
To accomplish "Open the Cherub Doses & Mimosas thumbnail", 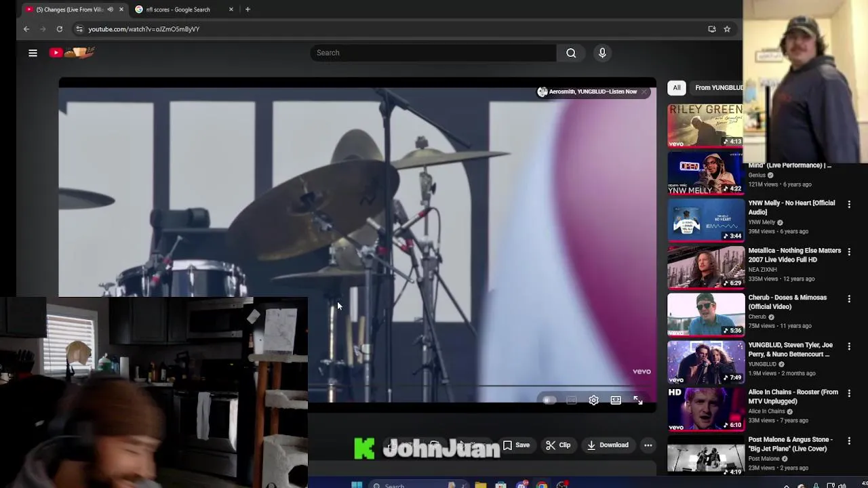I will pos(705,314).
